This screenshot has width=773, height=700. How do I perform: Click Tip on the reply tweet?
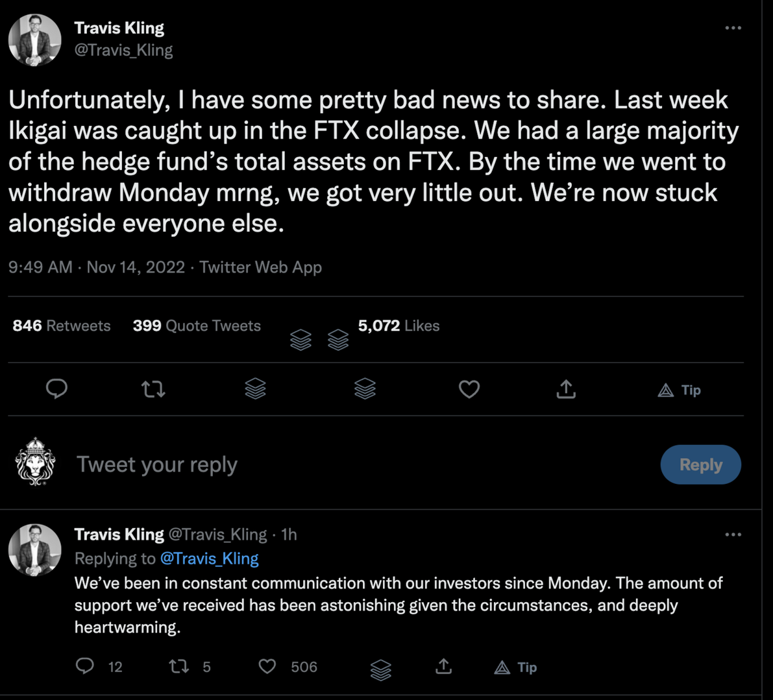point(515,667)
